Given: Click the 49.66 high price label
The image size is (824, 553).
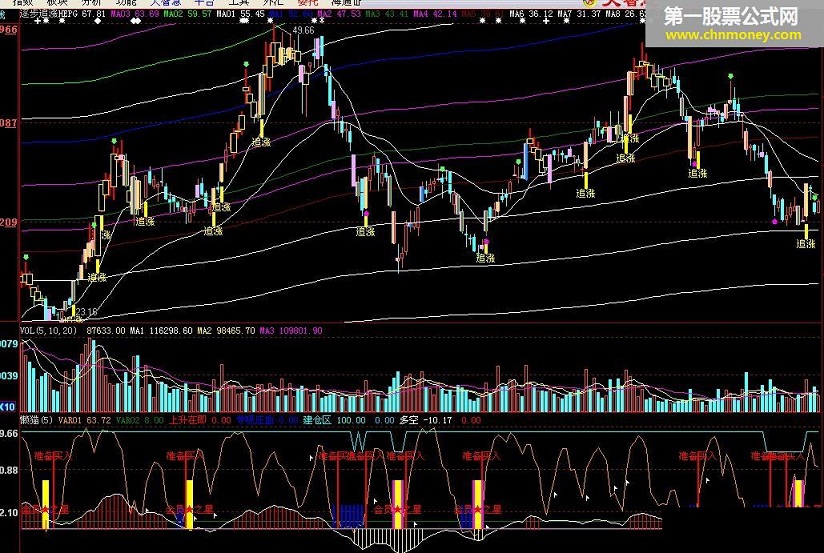Looking at the screenshot, I should pyautogui.click(x=303, y=30).
